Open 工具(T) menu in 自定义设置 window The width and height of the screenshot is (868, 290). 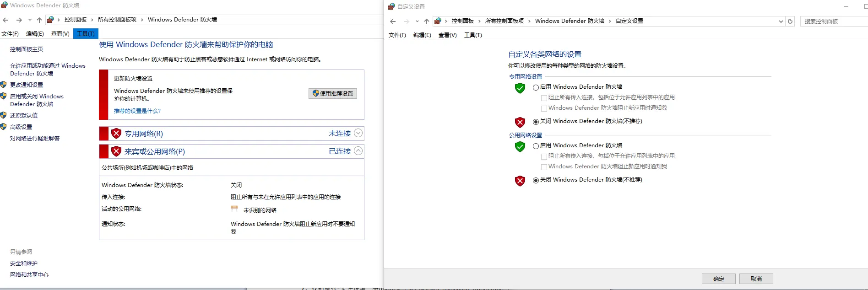(x=473, y=35)
